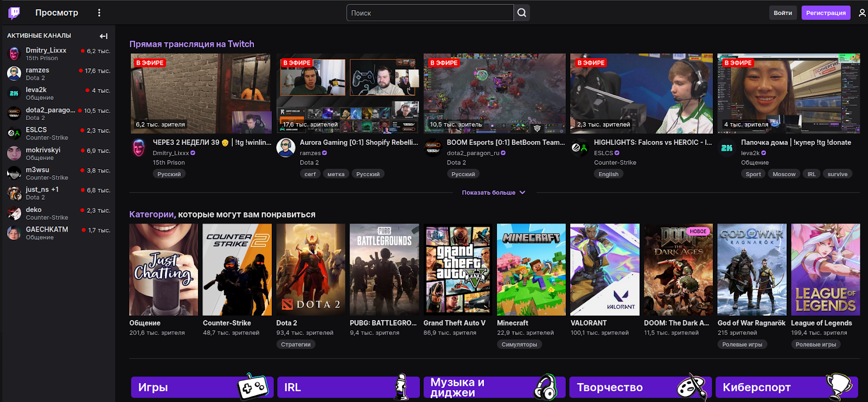
Task: Click the Категории heading link
Action: [152, 214]
